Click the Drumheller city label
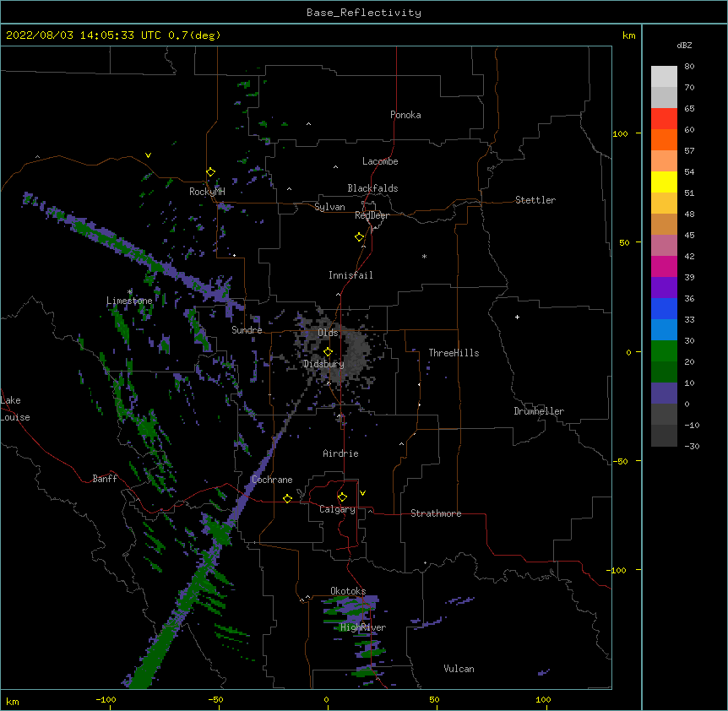This screenshot has width=728, height=711. (539, 411)
